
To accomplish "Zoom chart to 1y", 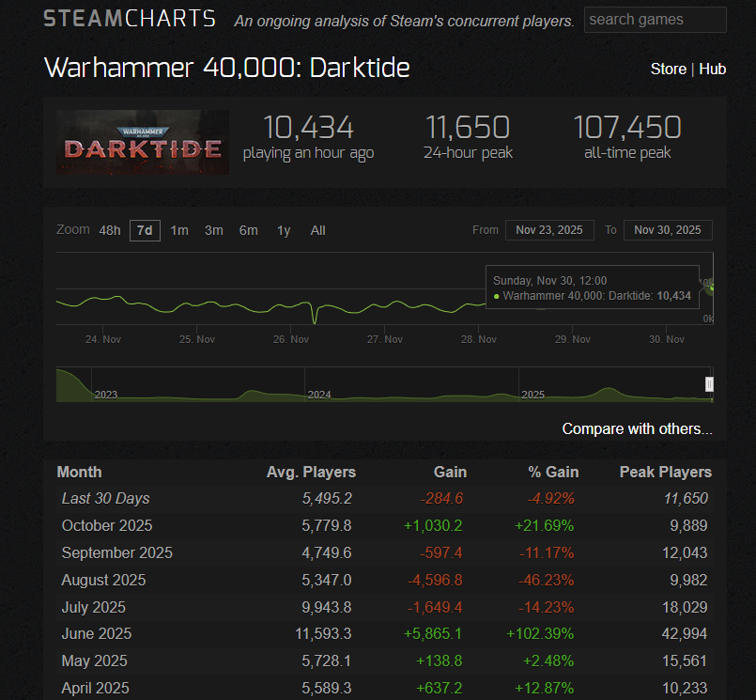I will tap(284, 230).
